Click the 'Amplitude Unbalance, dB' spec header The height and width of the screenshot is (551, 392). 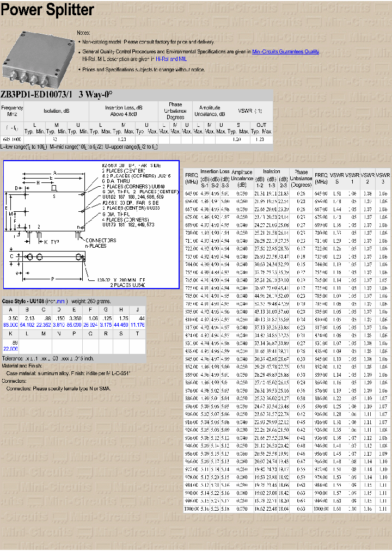[x=210, y=111]
